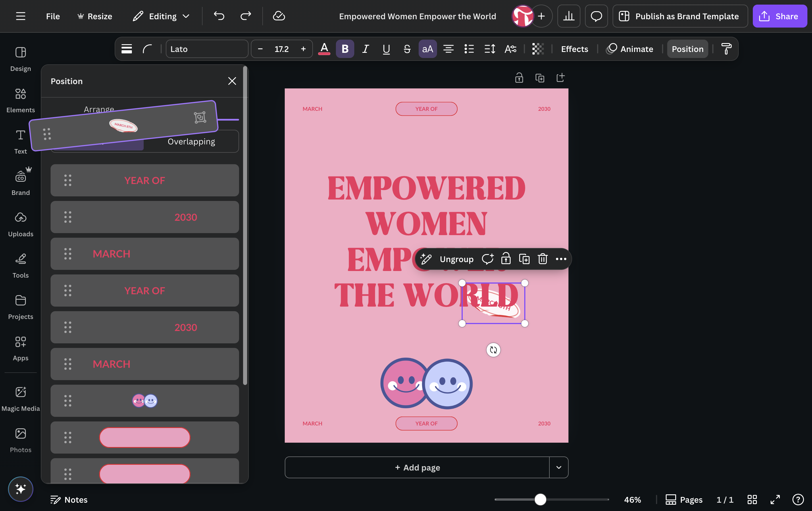Image resolution: width=812 pixels, height=511 pixels.
Task: Toggle uppercase aA formatting
Action: tap(428, 49)
